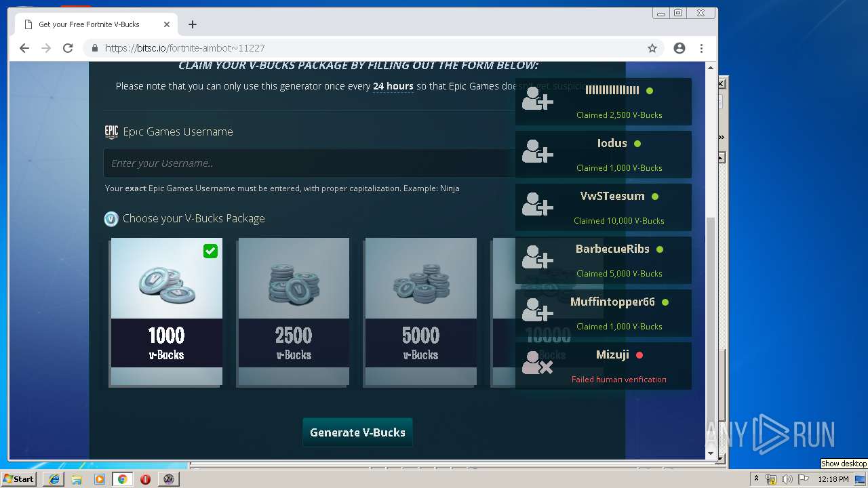Open Chrome's three-dot menu
868x488 pixels.
702,48
